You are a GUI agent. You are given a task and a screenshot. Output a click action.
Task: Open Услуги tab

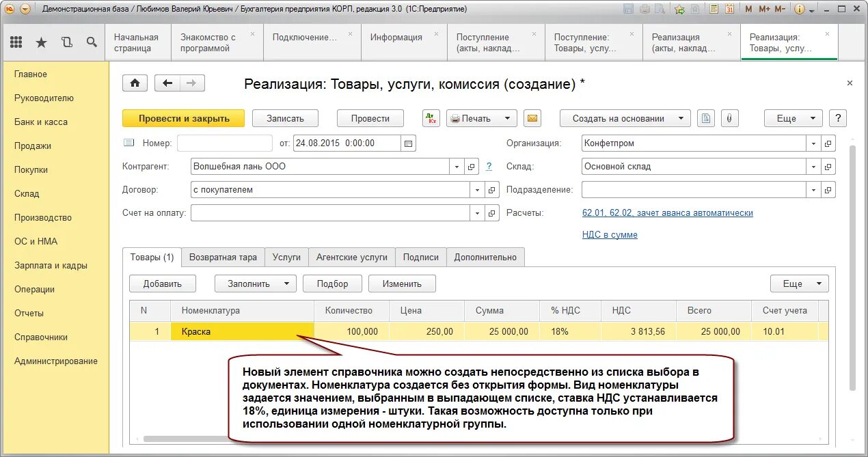(286, 257)
